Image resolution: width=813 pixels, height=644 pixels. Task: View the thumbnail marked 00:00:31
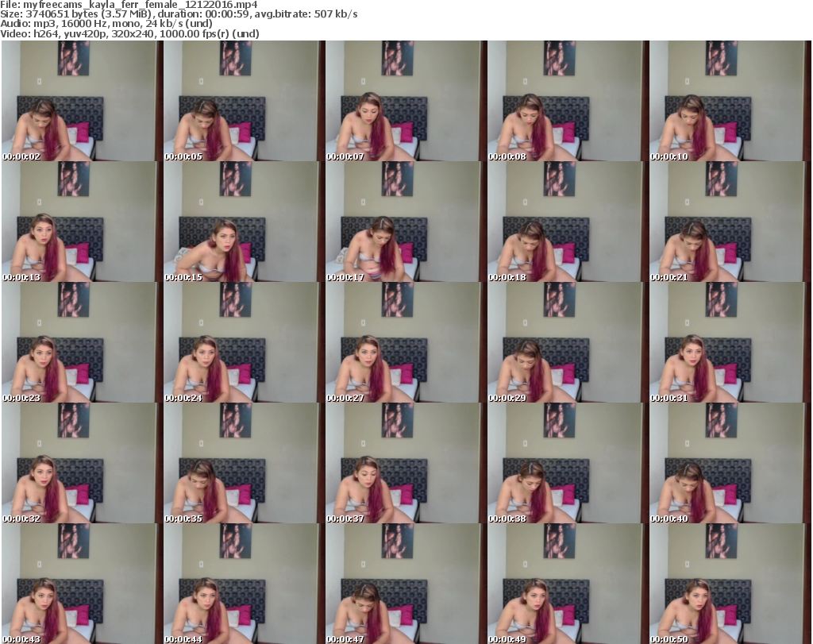730,343
